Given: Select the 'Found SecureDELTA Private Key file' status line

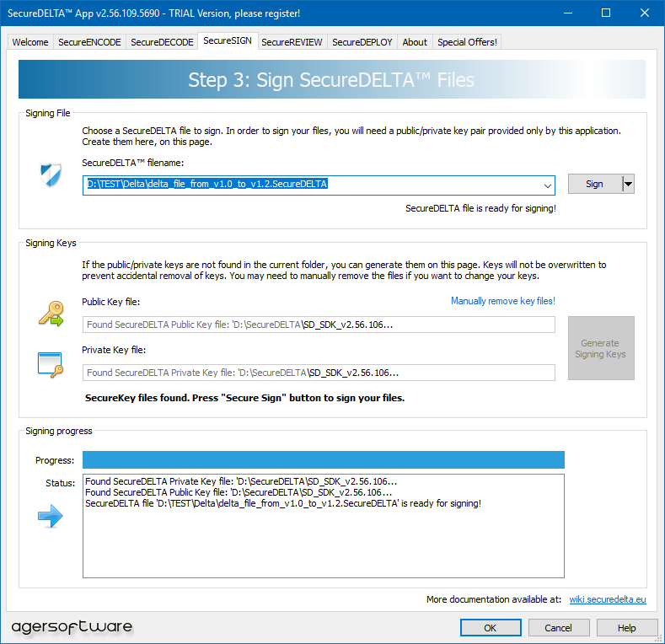Looking at the screenshot, I should pyautogui.click(x=241, y=481).
